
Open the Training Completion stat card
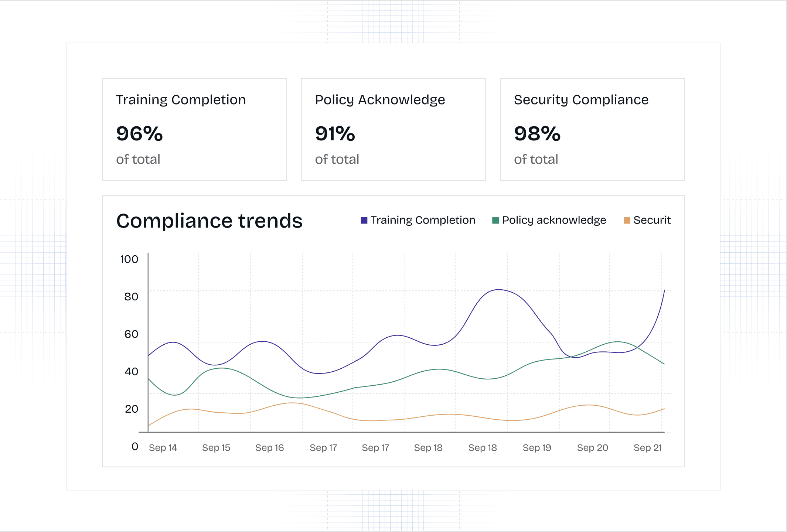click(194, 129)
